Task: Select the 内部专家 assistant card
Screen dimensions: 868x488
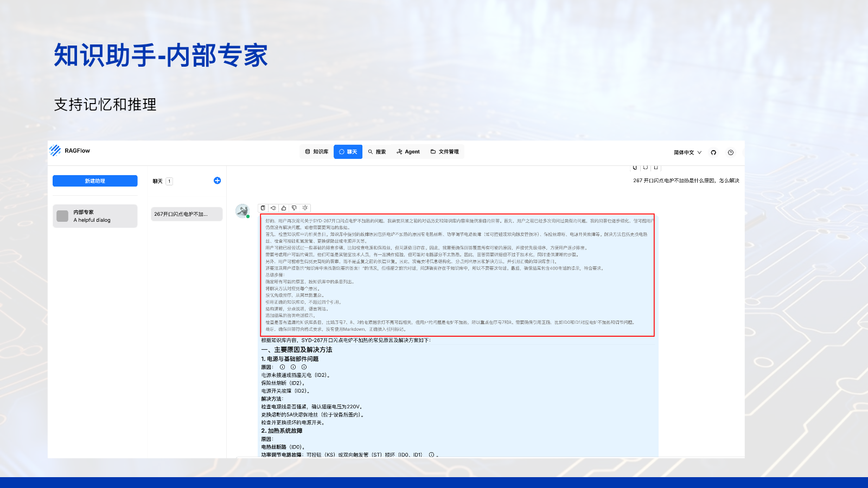Action: 95,216
